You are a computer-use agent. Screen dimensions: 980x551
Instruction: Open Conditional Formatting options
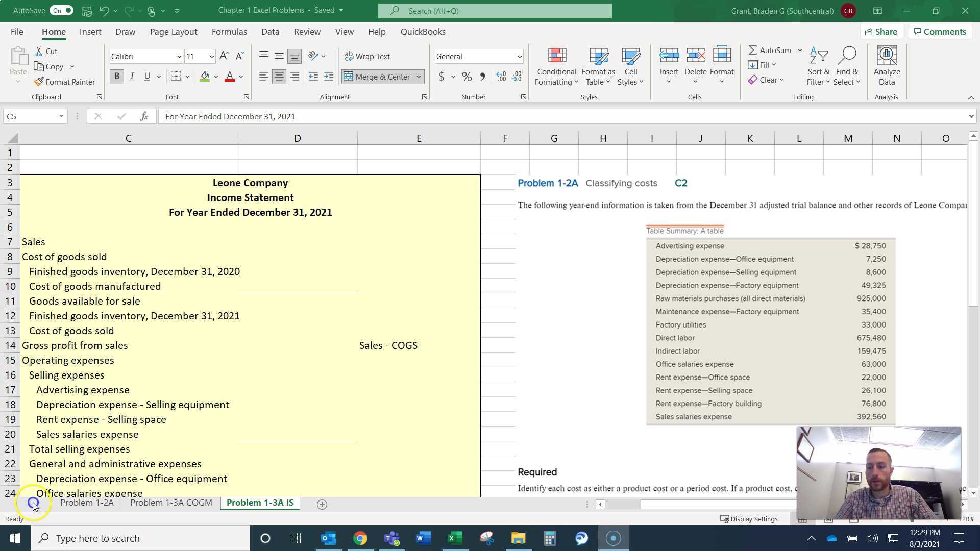point(556,65)
